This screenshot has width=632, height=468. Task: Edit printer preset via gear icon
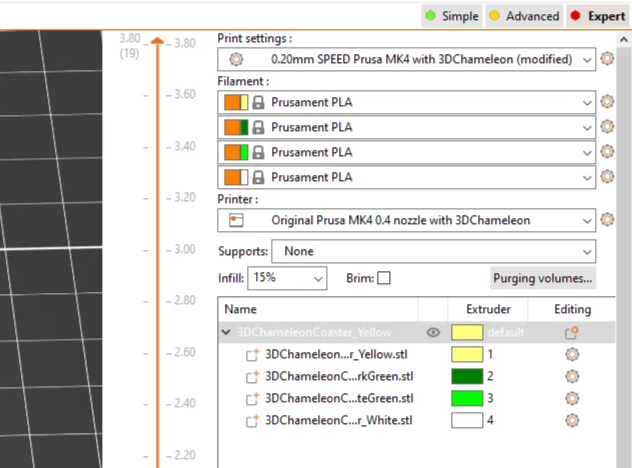[607, 219]
